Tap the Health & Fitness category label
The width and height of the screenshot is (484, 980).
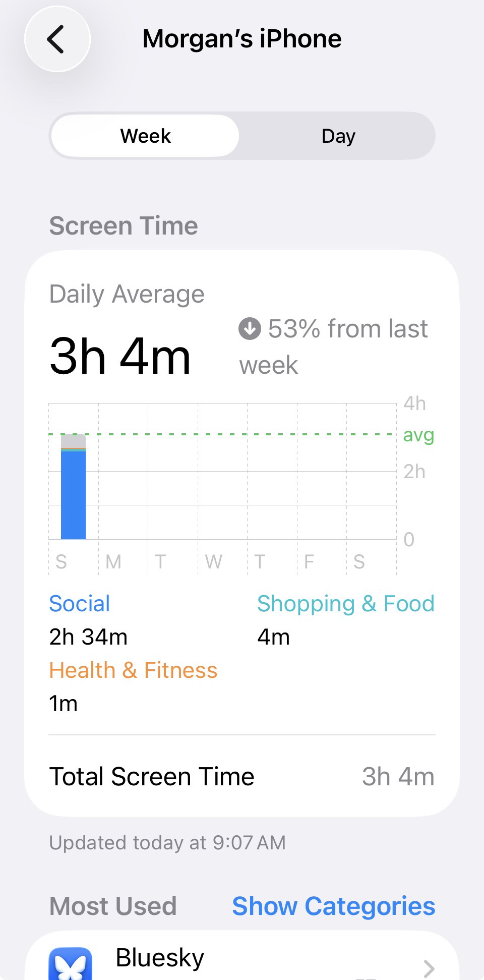coord(133,670)
